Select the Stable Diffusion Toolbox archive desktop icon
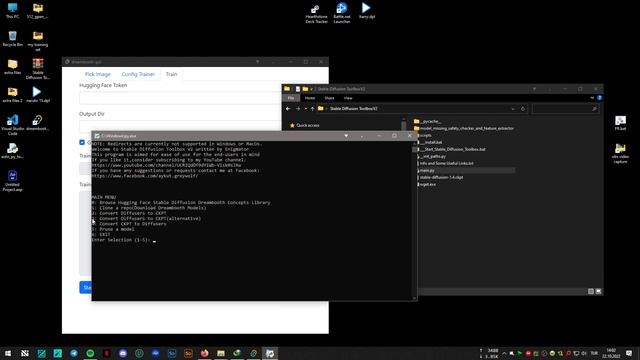This screenshot has width=640, height=360. (x=38, y=69)
